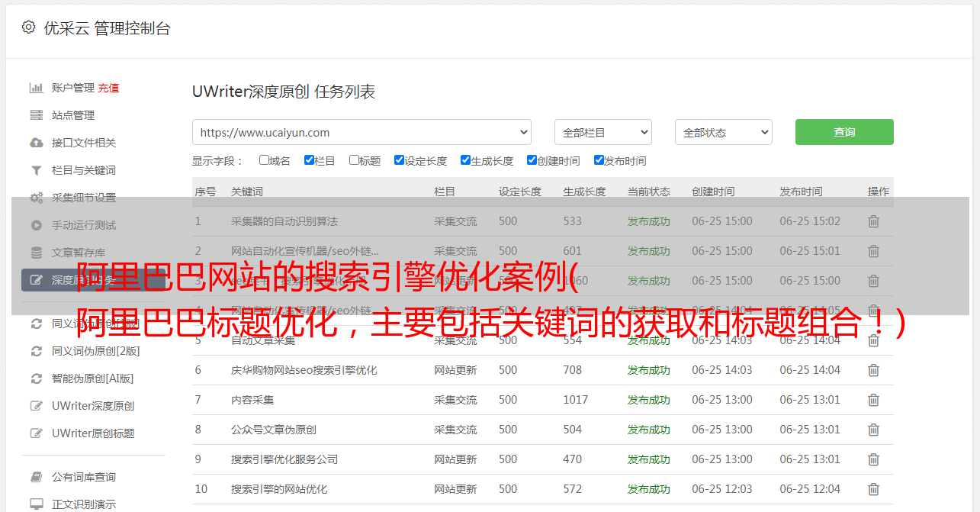The width and height of the screenshot is (980, 512).
Task: Click keyword 搜索引擎优化服务公司
Action: [284, 459]
